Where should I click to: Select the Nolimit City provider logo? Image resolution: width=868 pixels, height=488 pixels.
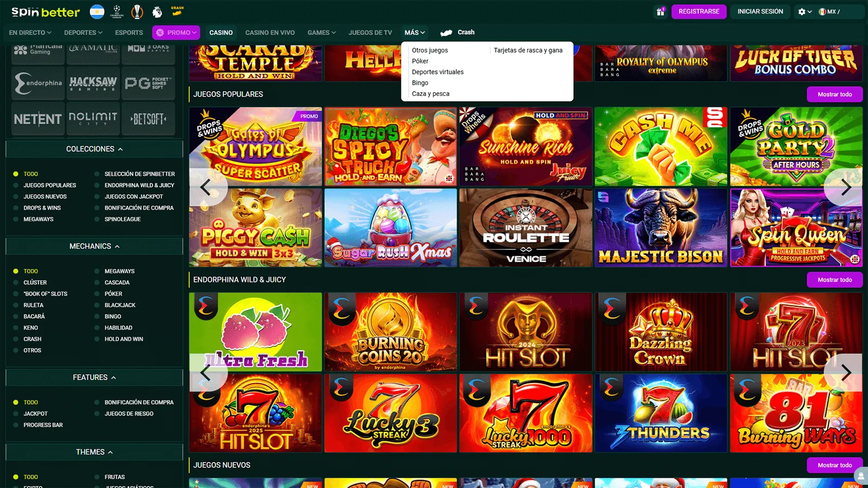(x=93, y=119)
